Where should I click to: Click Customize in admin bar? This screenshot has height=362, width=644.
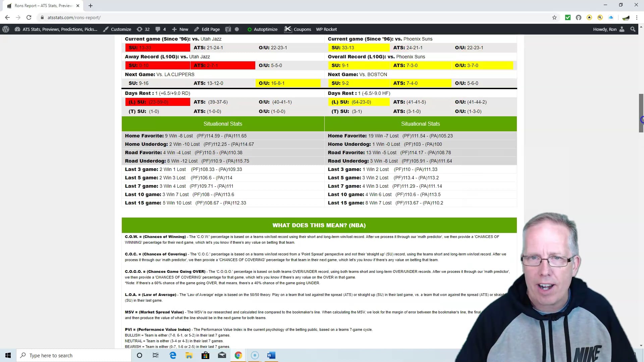tap(117, 29)
